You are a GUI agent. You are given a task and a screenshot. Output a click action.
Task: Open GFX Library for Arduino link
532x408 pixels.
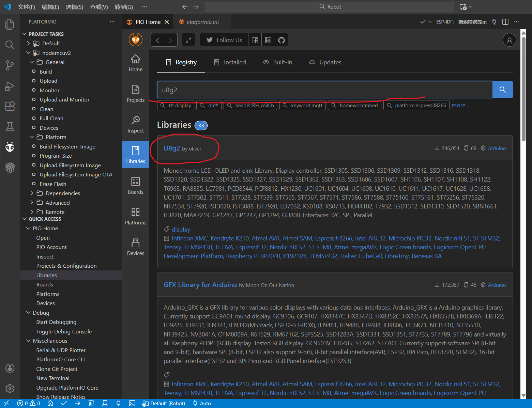coord(200,285)
